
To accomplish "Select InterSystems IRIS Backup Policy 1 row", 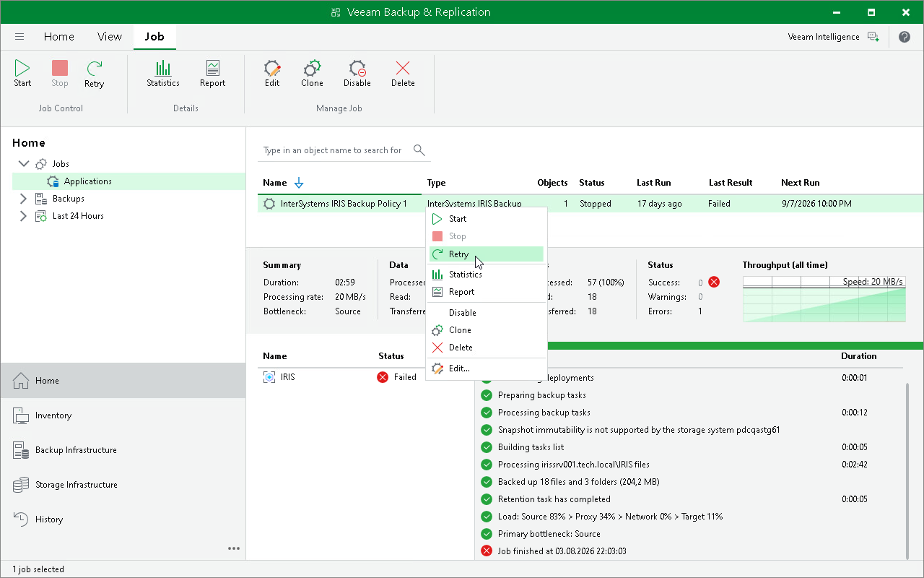I will [x=590, y=204].
